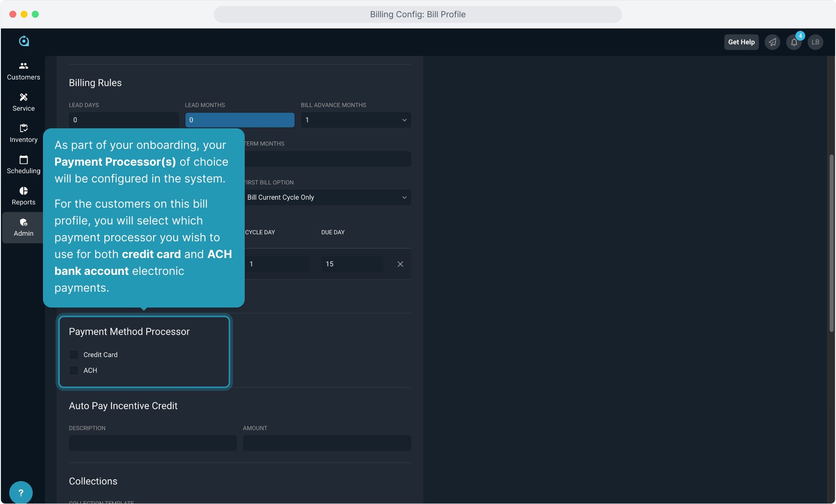Check the ACH payment processor box
836x504 pixels.
pyautogui.click(x=74, y=371)
